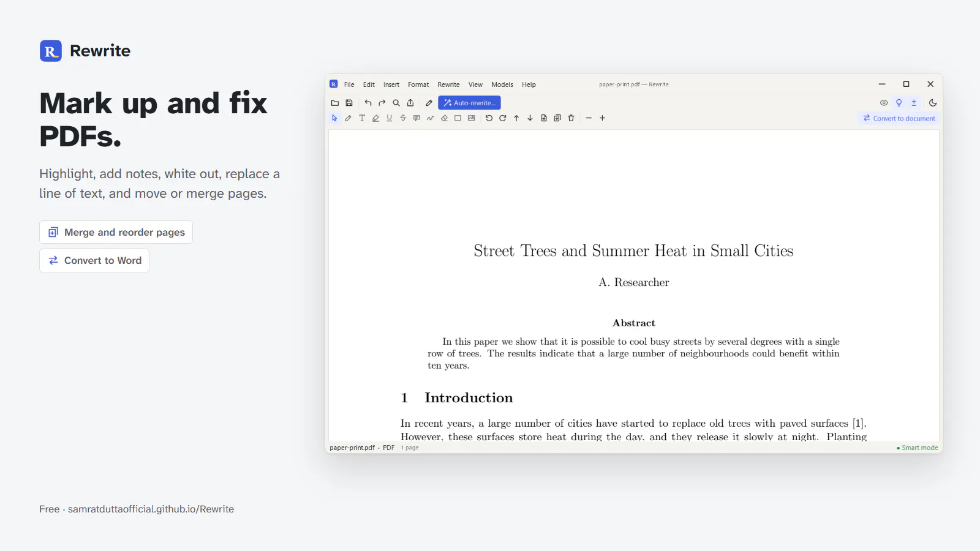Choose the white-out eraser tool

pos(444,118)
